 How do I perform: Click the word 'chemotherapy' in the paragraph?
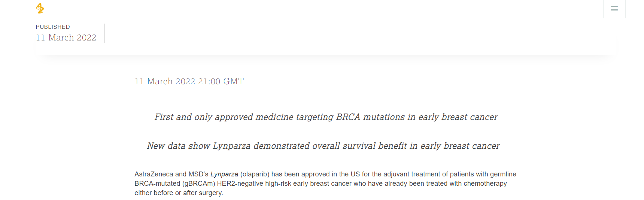(485, 184)
